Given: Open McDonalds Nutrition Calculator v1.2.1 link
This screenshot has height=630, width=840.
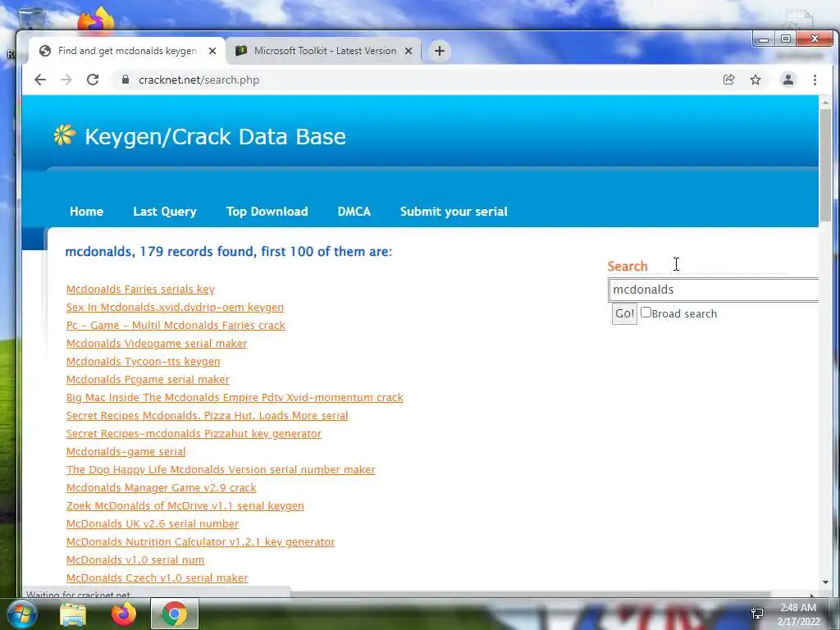Looking at the screenshot, I should click(200, 541).
